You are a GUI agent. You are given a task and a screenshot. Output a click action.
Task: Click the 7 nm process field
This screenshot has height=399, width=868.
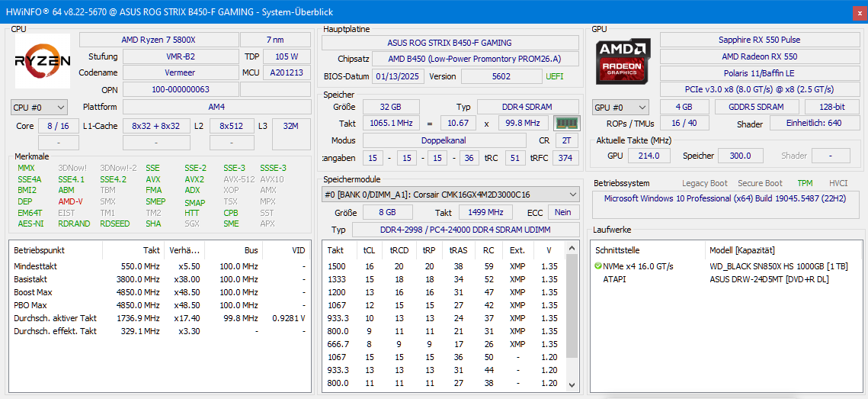tap(275, 40)
